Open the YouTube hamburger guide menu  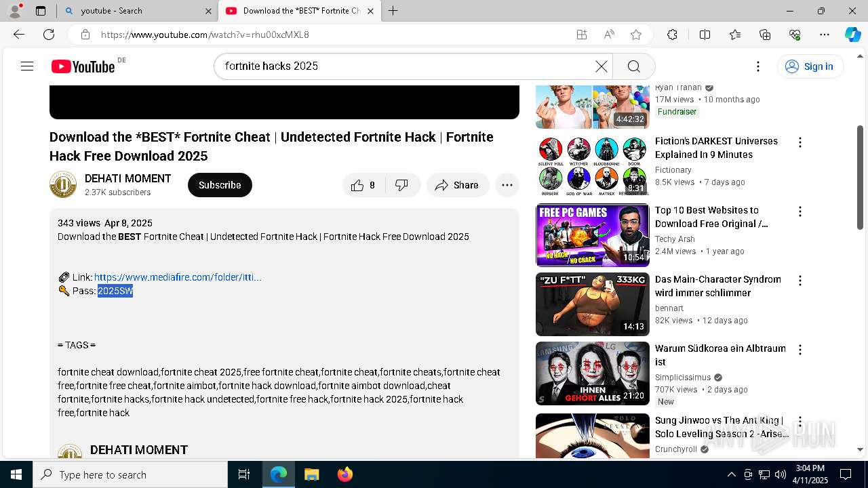(27, 66)
